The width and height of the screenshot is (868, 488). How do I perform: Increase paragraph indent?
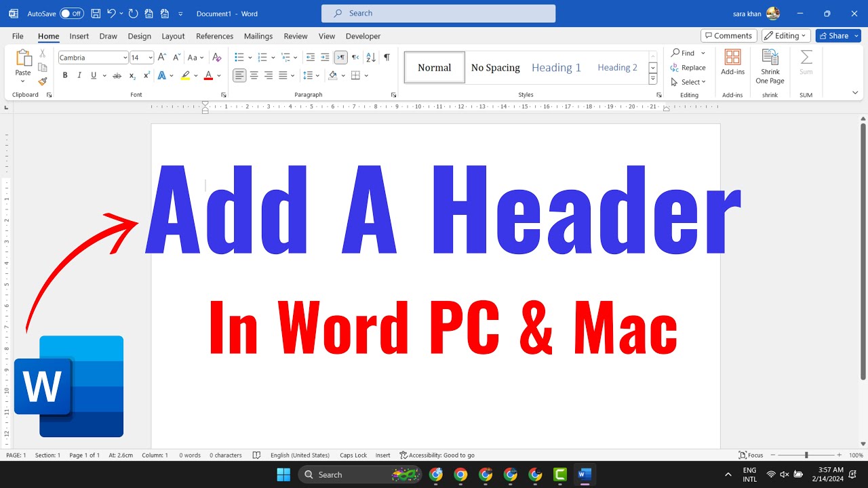(325, 58)
